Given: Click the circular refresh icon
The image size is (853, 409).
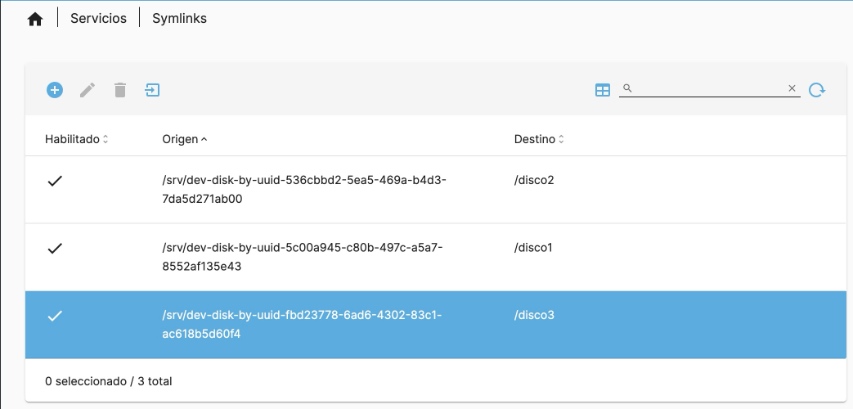Looking at the screenshot, I should 817,90.
